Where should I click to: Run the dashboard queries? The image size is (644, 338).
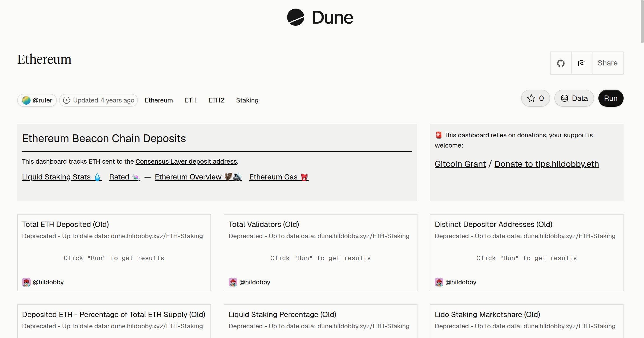tap(611, 98)
